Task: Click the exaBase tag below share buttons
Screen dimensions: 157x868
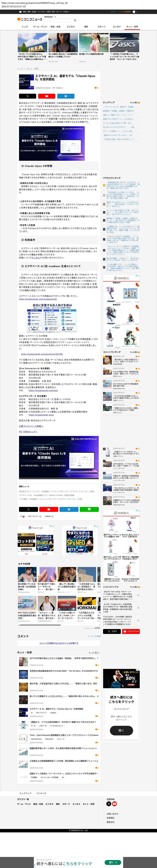Action: point(49,516)
